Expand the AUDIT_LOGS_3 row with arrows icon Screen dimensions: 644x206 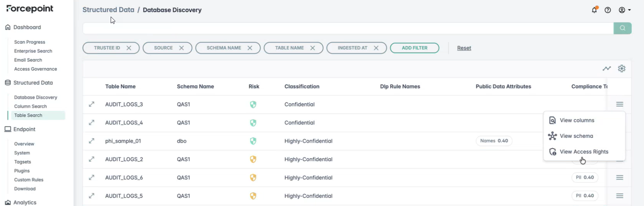point(91,104)
